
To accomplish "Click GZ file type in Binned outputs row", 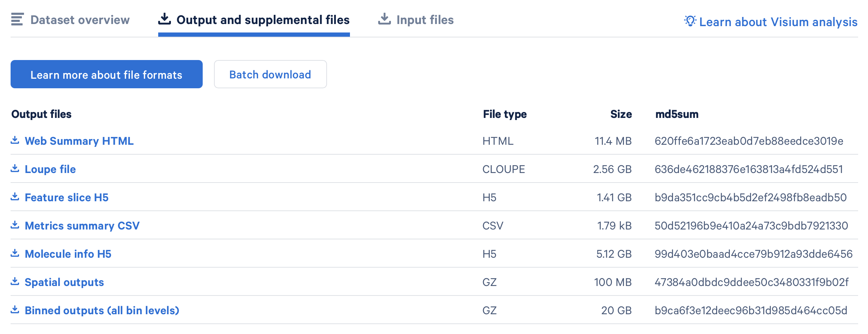I will tap(490, 310).
